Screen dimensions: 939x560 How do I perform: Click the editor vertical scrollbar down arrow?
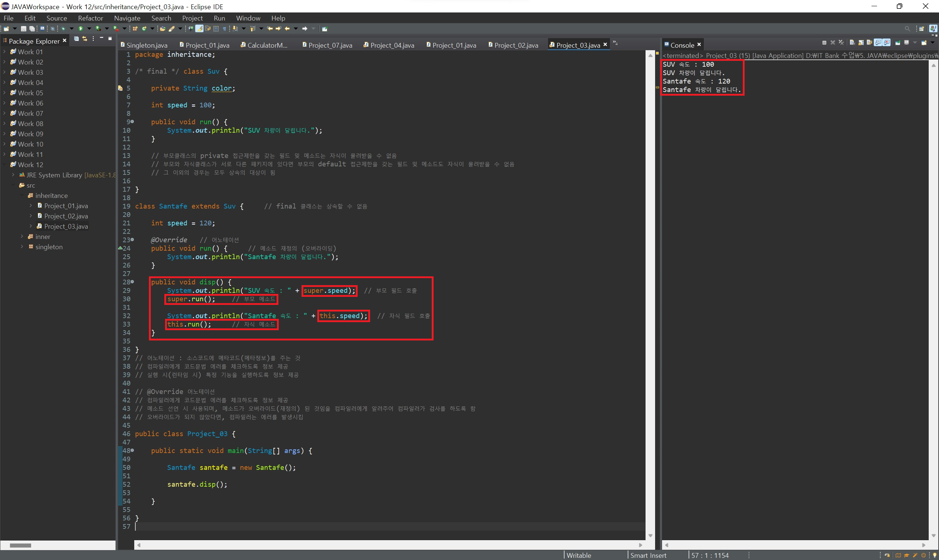click(650, 535)
